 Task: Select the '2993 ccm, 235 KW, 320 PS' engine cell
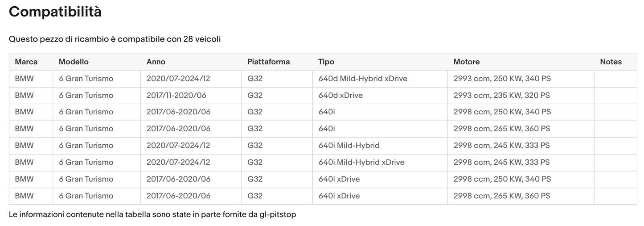(501, 96)
